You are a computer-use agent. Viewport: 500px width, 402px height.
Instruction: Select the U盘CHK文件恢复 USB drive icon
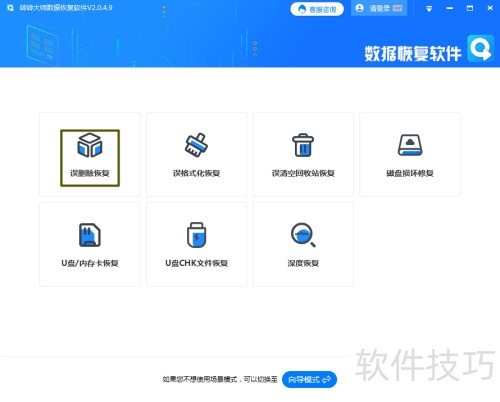click(x=196, y=235)
